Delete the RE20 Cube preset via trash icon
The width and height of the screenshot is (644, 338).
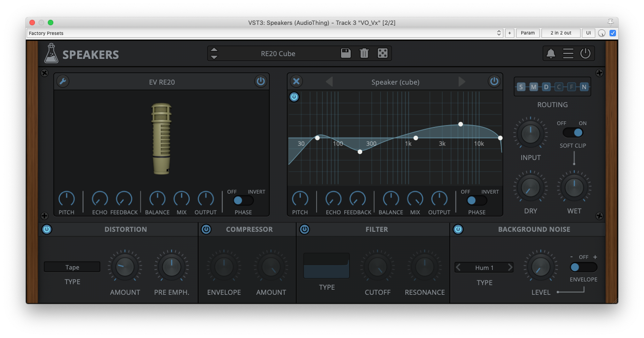(364, 53)
